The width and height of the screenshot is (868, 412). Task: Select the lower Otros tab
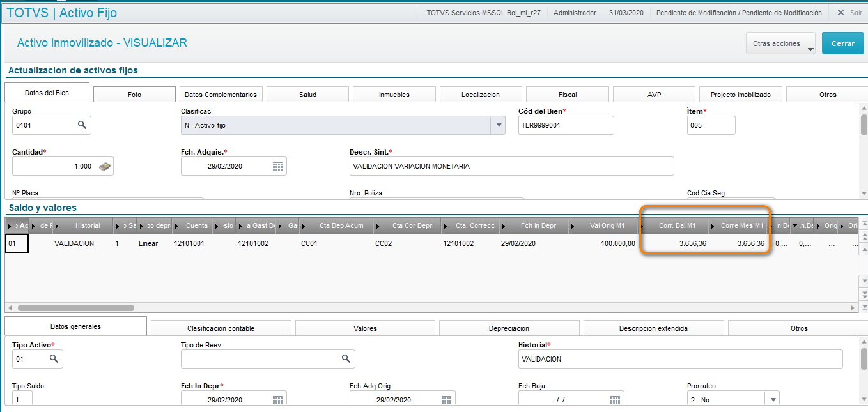click(798, 328)
